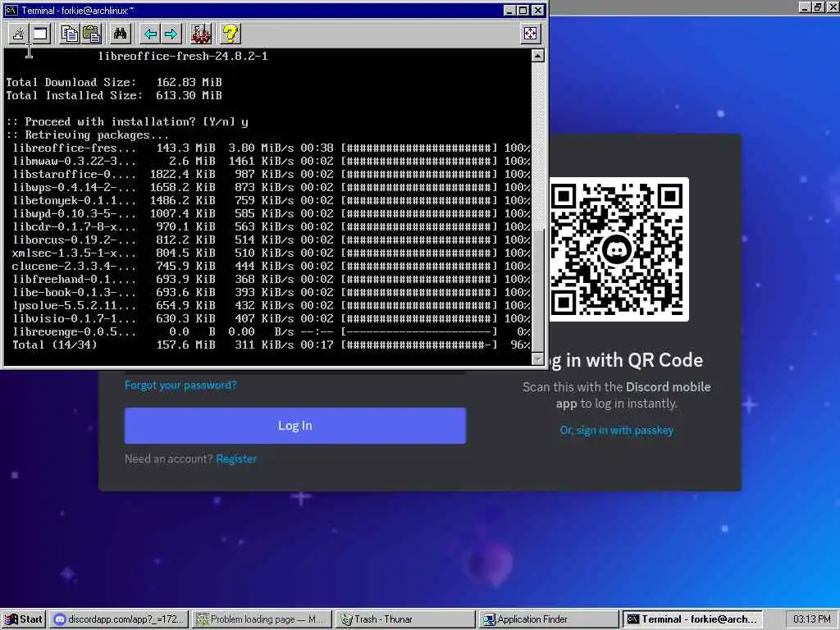Minimize the background browser window
This screenshot has height=630, width=840.
(805, 7)
